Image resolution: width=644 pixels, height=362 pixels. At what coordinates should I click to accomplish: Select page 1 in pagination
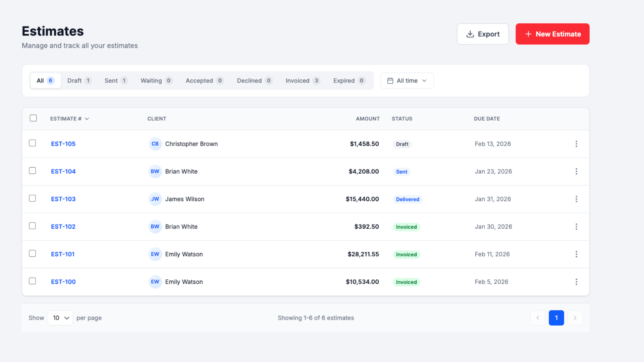click(556, 318)
